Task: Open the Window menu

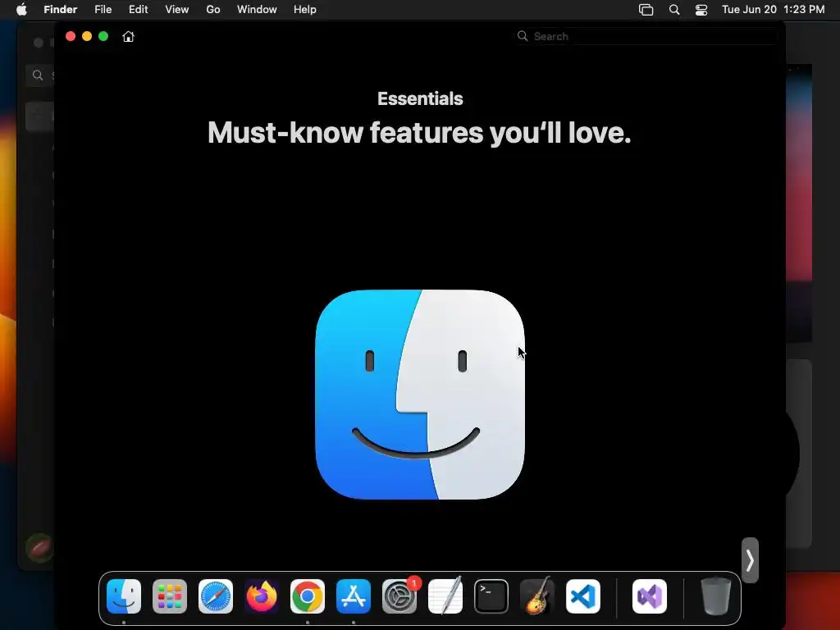Action: 257,9
